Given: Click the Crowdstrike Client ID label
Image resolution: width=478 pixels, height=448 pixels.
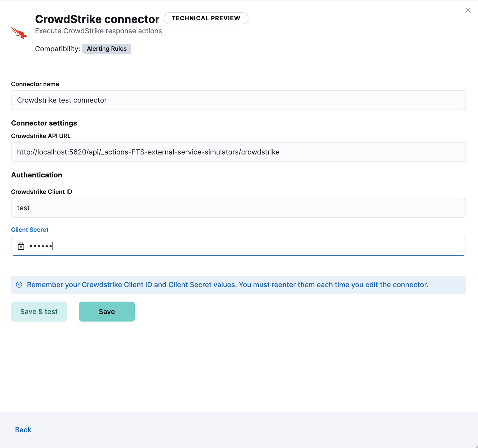Looking at the screenshot, I should coord(41,192).
